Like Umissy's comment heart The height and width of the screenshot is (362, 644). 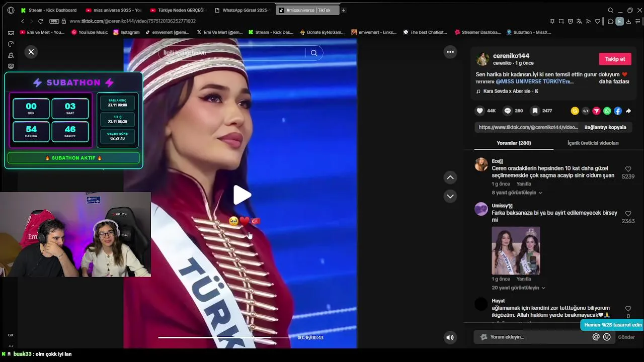[x=628, y=214]
